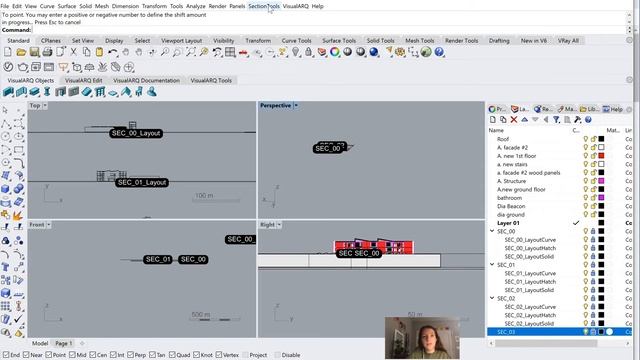The image size is (640, 360).
Task: Toggle the Near osnap checkbox
Action: pyautogui.click(x=26, y=355)
